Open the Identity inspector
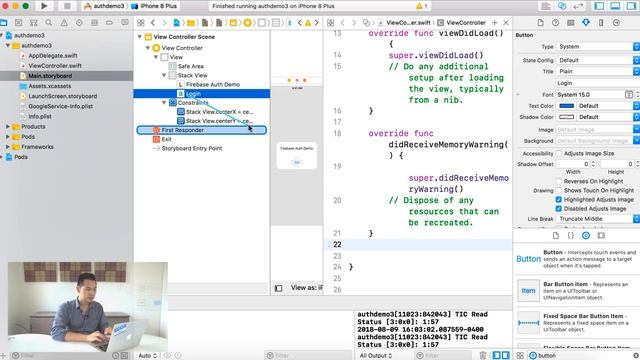This screenshot has height=360, width=640. (571, 22)
